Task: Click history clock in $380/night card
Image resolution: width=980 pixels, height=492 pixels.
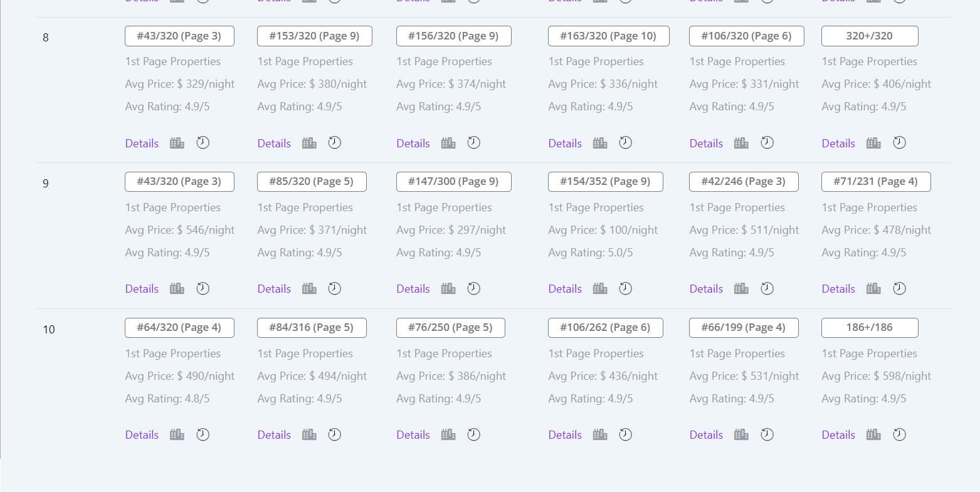Action: point(335,143)
